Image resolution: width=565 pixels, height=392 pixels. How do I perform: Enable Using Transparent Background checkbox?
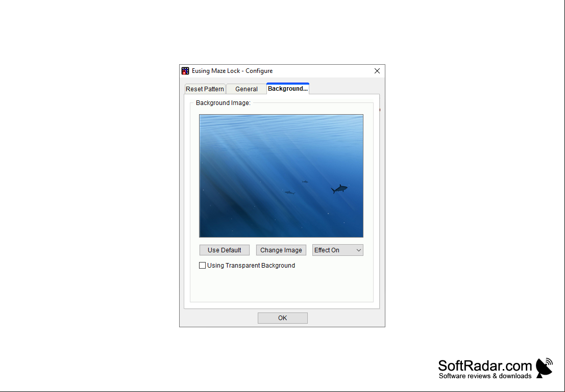click(x=203, y=265)
